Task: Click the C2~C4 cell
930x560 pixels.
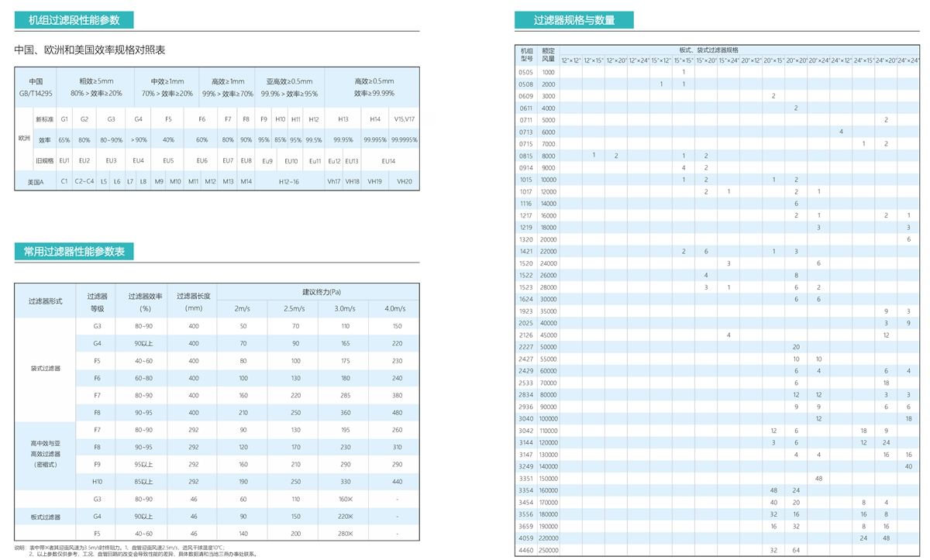Action: [84, 180]
